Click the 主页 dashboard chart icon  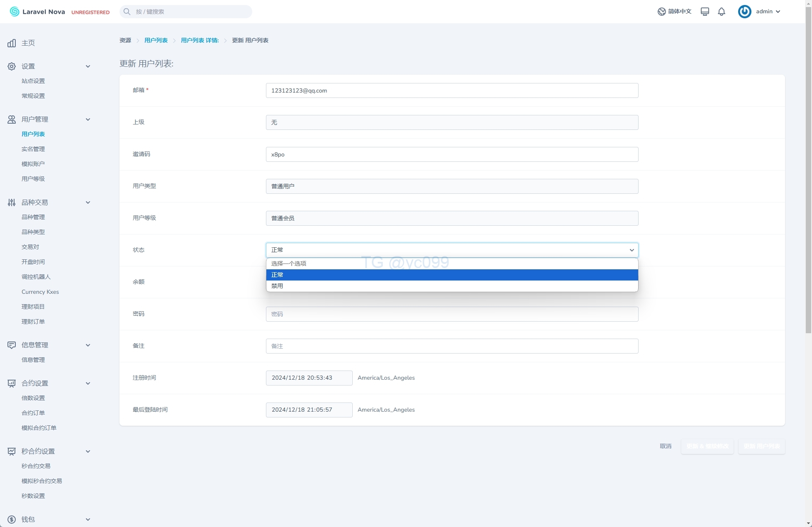(x=12, y=43)
